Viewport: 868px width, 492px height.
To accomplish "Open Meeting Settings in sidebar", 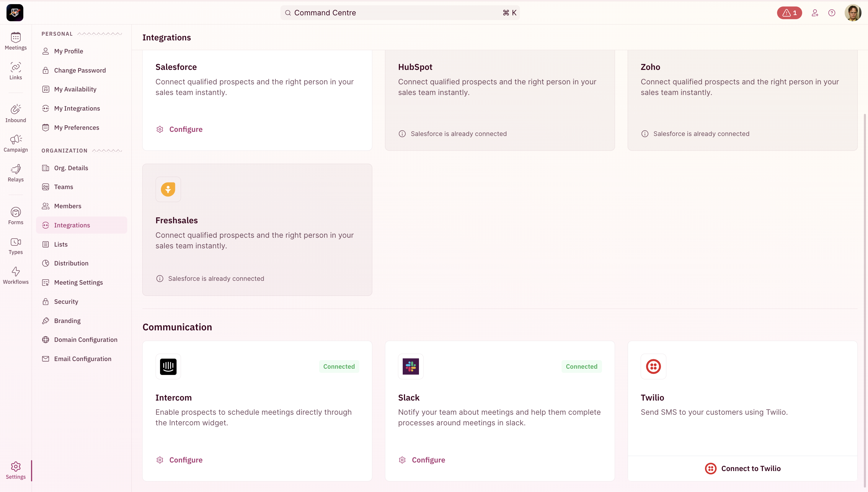I will (x=78, y=283).
